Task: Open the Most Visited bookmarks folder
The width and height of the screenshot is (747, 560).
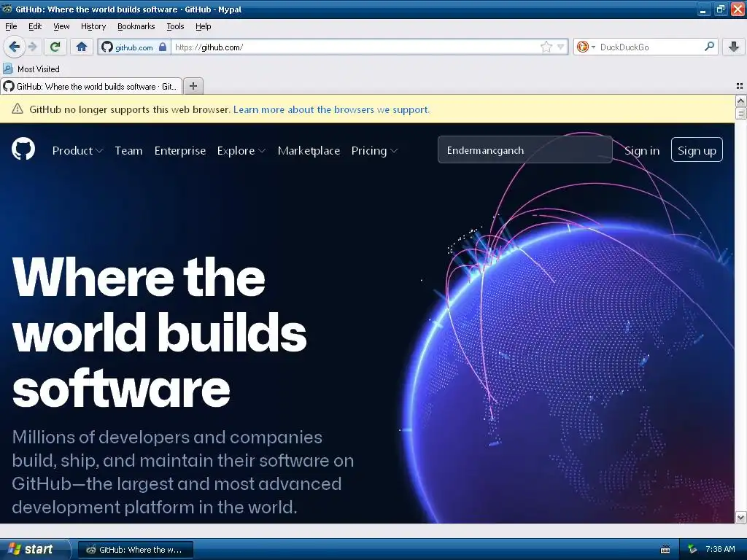Action: point(31,69)
